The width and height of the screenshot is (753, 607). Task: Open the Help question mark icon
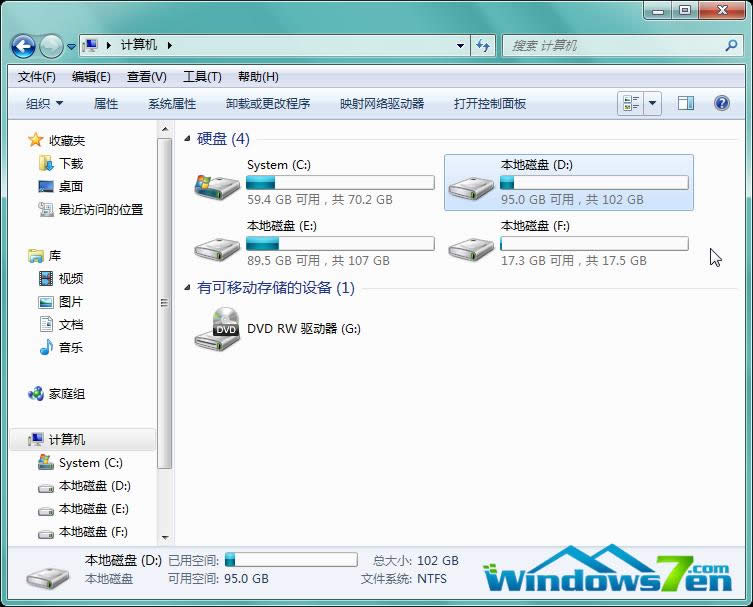721,103
